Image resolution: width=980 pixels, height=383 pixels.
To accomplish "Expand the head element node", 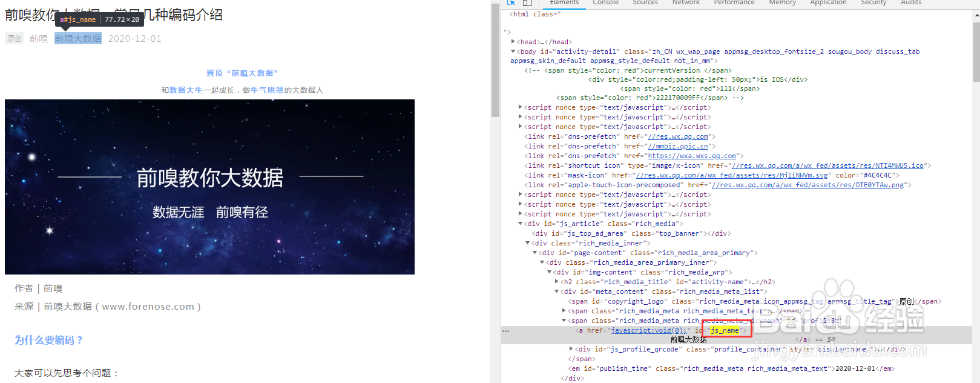I will (513, 42).
